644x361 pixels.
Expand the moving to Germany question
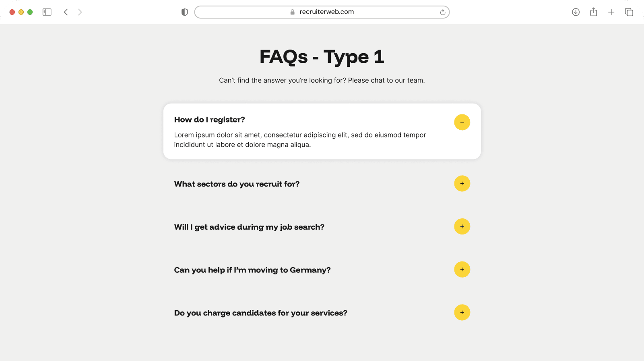coord(462,270)
